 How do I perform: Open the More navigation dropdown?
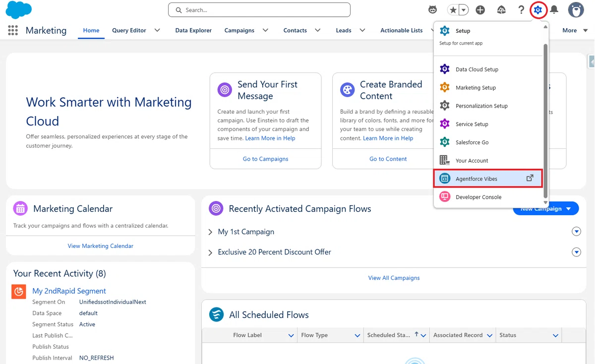(575, 30)
